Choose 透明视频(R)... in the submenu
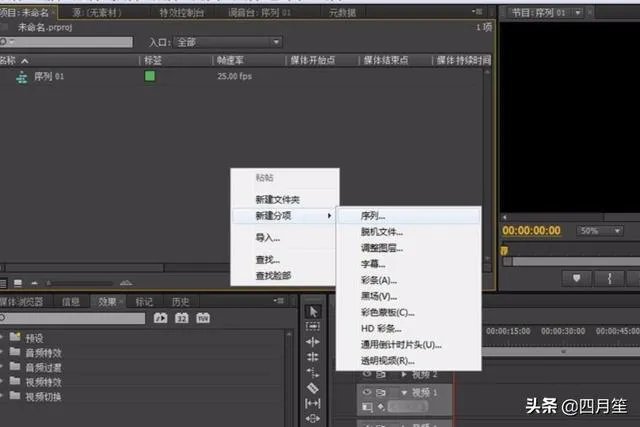 (x=409, y=361)
